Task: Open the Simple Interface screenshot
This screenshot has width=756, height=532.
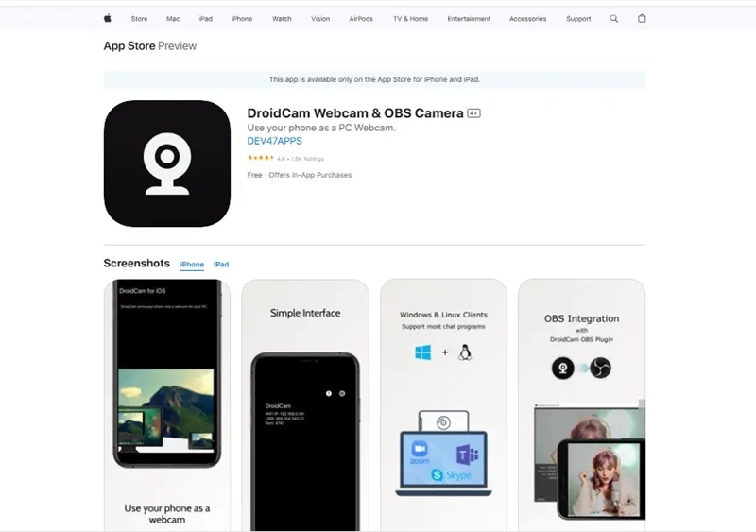Action: tap(305, 405)
